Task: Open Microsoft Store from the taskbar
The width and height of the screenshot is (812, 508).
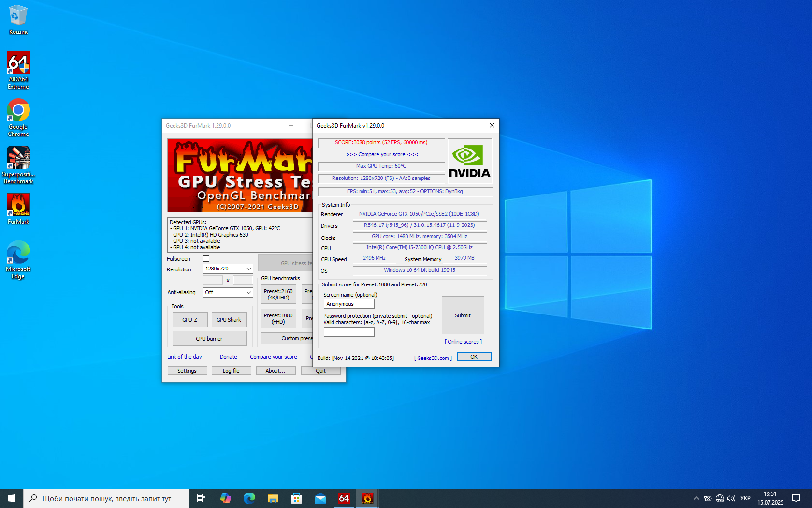Action: pyautogui.click(x=297, y=498)
